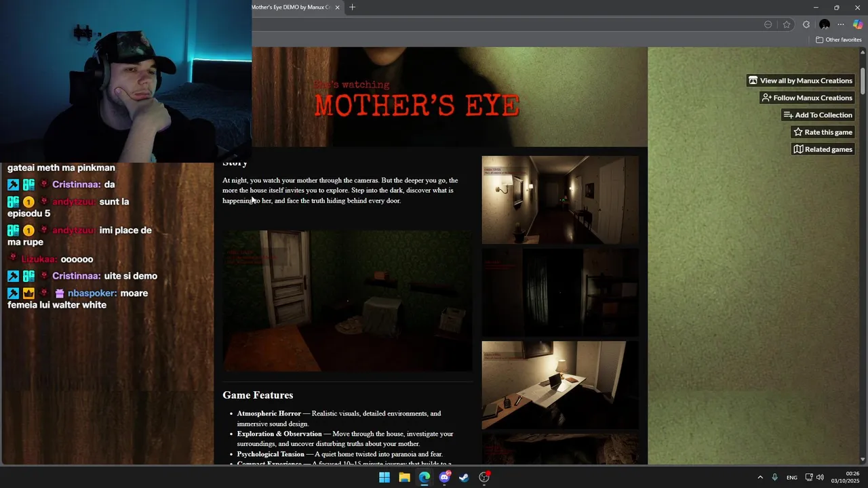The height and width of the screenshot is (488, 868).
Task: Click the story paragraph text
Action: tap(340, 190)
